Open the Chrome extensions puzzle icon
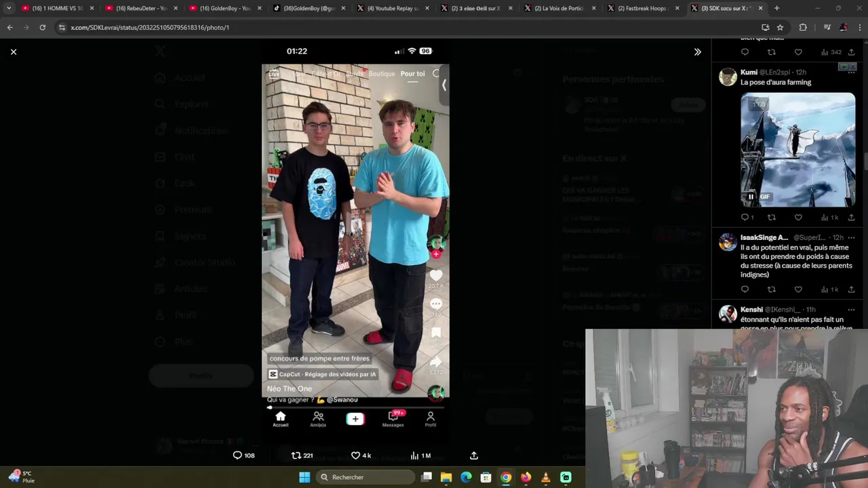Image resolution: width=868 pixels, height=488 pixels. (803, 27)
